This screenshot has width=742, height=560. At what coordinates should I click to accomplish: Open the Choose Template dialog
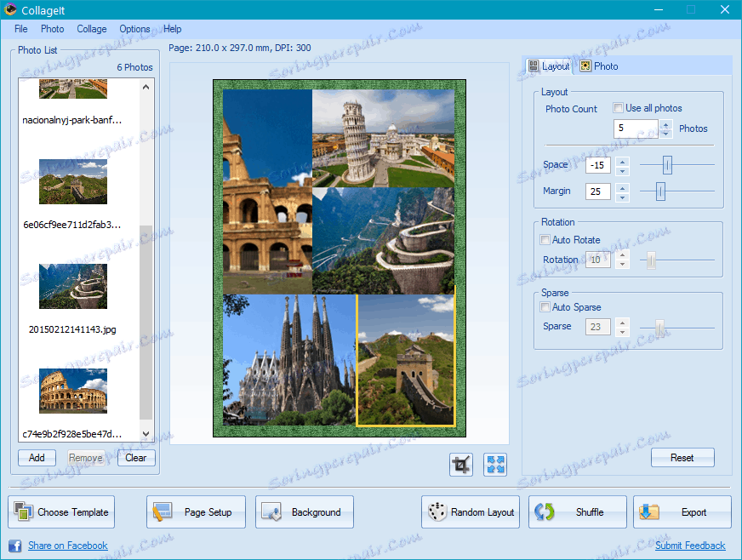click(61, 512)
